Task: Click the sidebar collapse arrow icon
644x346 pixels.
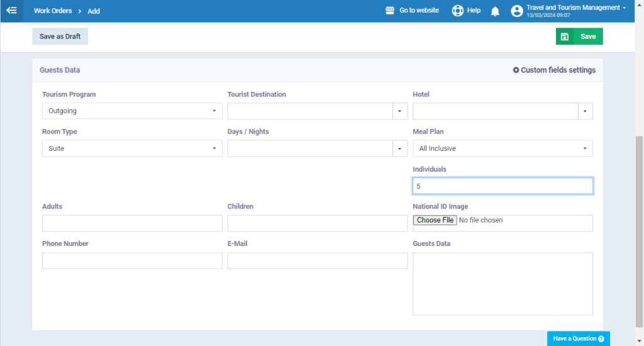Action: pyautogui.click(x=11, y=11)
